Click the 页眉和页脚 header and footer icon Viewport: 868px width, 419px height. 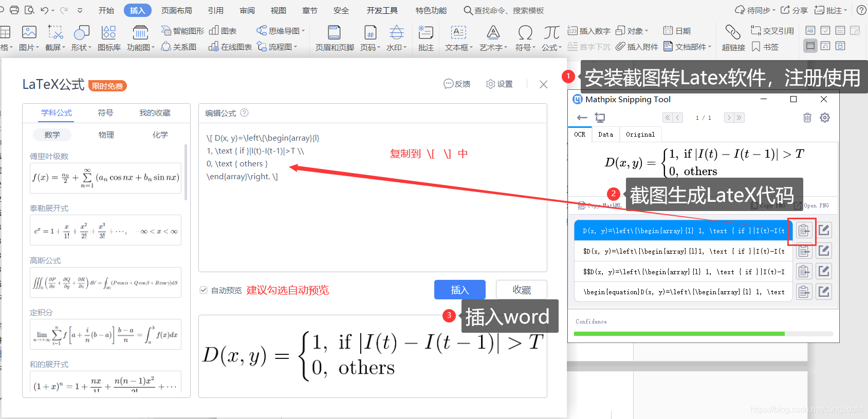334,33
